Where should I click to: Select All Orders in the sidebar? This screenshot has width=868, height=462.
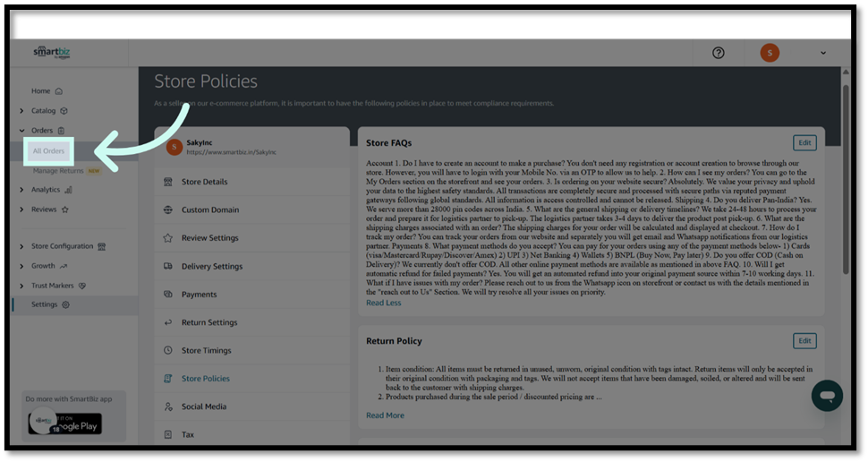tap(49, 151)
